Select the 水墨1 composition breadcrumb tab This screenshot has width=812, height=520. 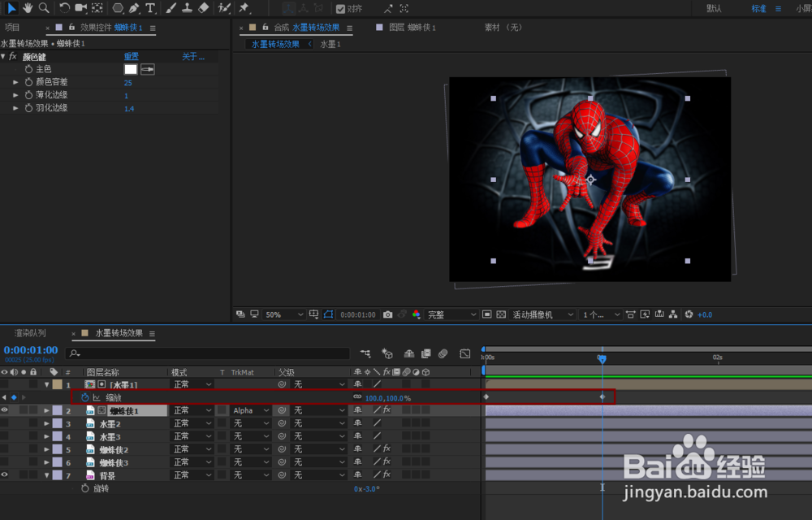[330, 44]
